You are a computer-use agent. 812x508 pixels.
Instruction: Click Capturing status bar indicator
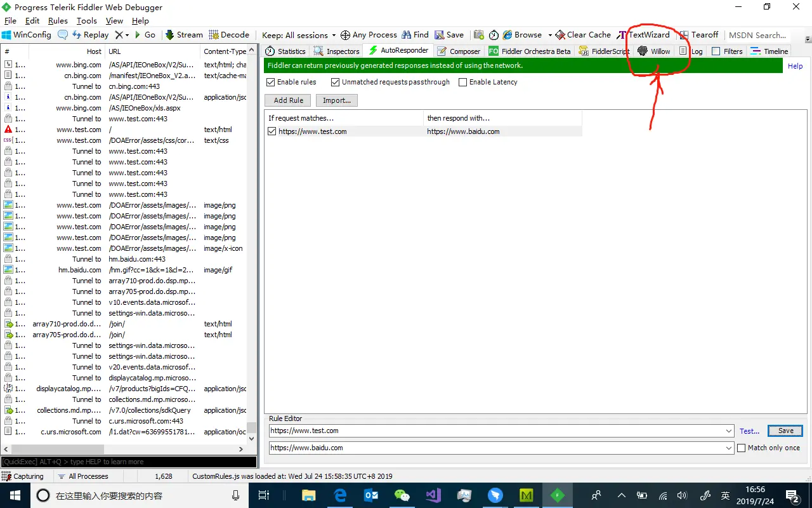(23, 476)
